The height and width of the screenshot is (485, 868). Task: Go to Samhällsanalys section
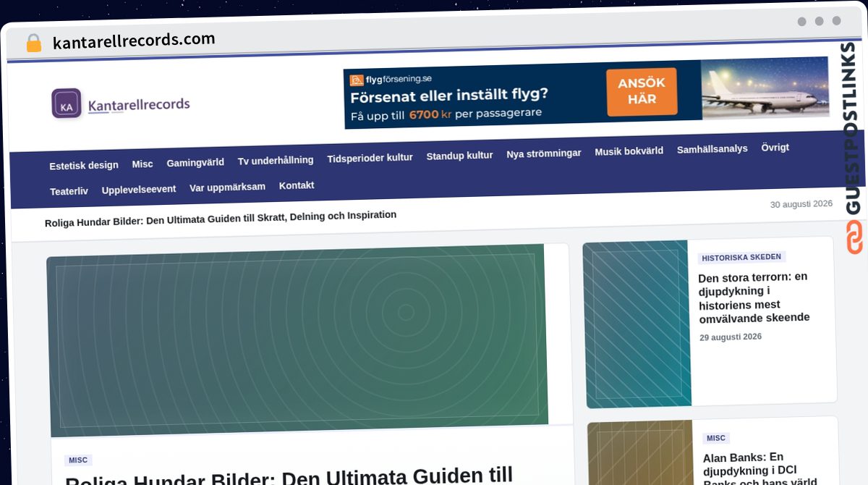point(712,149)
